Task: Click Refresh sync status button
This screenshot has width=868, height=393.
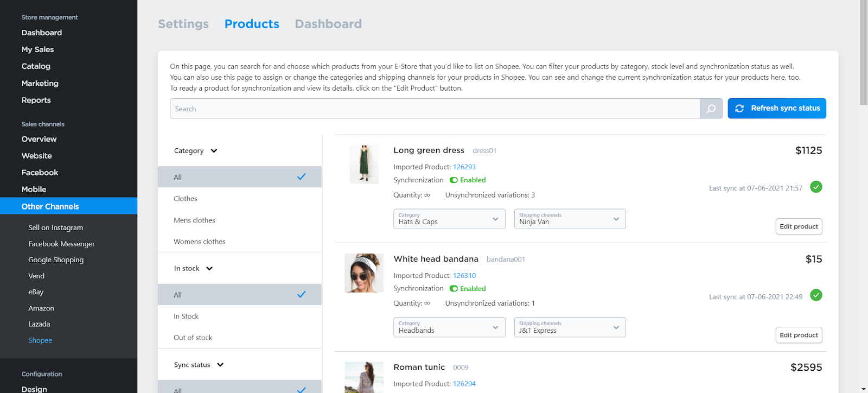Action: (x=777, y=109)
